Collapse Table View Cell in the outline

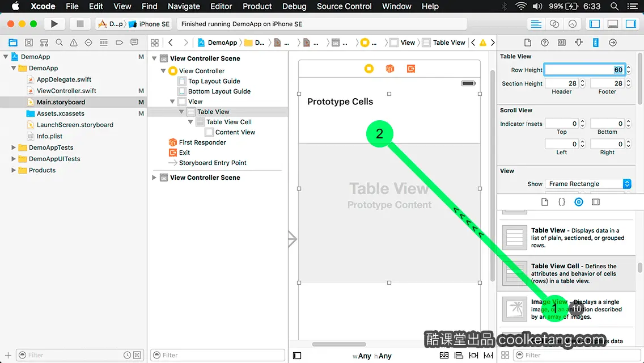coord(190,122)
